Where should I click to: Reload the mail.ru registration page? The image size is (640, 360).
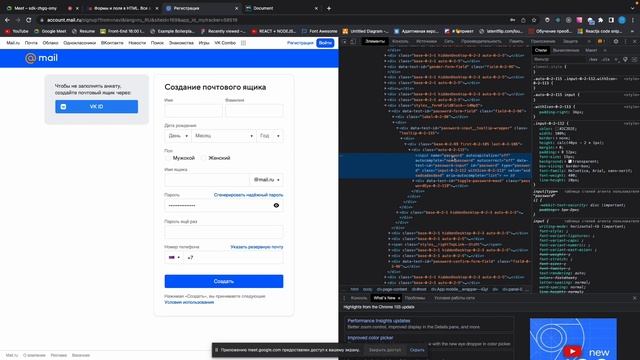29,20
